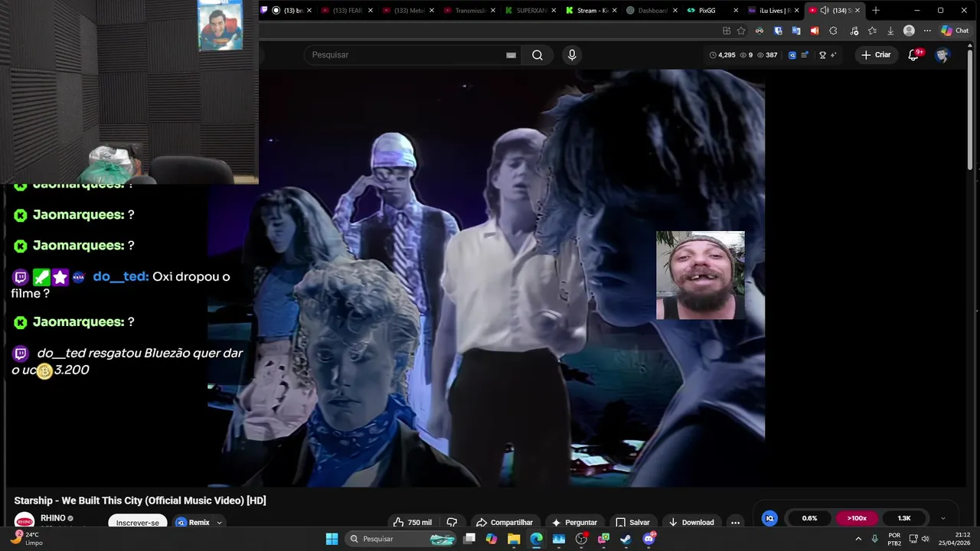
Task: Dislike the video with thumbs down
Action: 452,522
